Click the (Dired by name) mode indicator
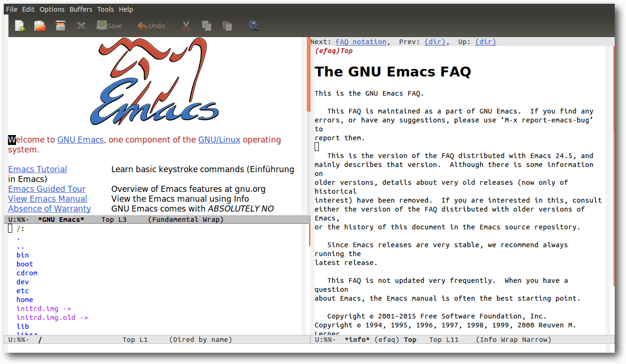 click(201, 340)
